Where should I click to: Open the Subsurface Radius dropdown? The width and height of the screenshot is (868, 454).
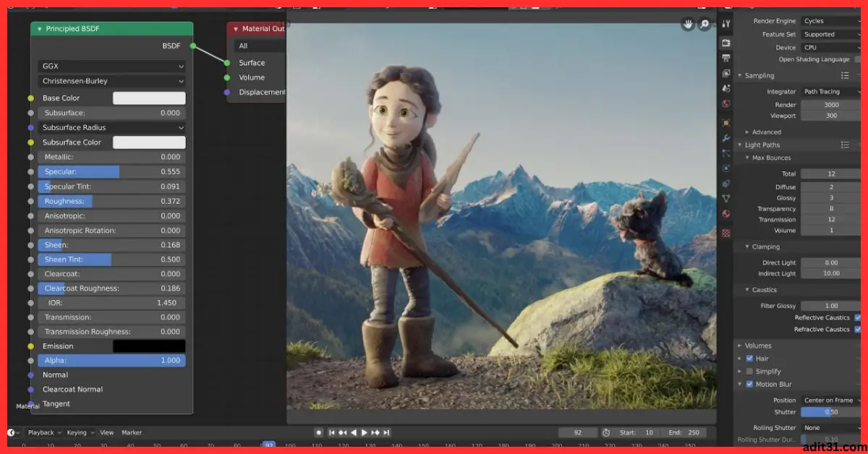click(111, 127)
